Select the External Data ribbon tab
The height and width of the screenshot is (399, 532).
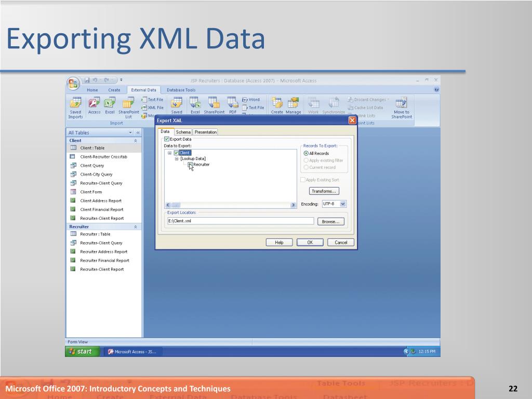click(143, 90)
